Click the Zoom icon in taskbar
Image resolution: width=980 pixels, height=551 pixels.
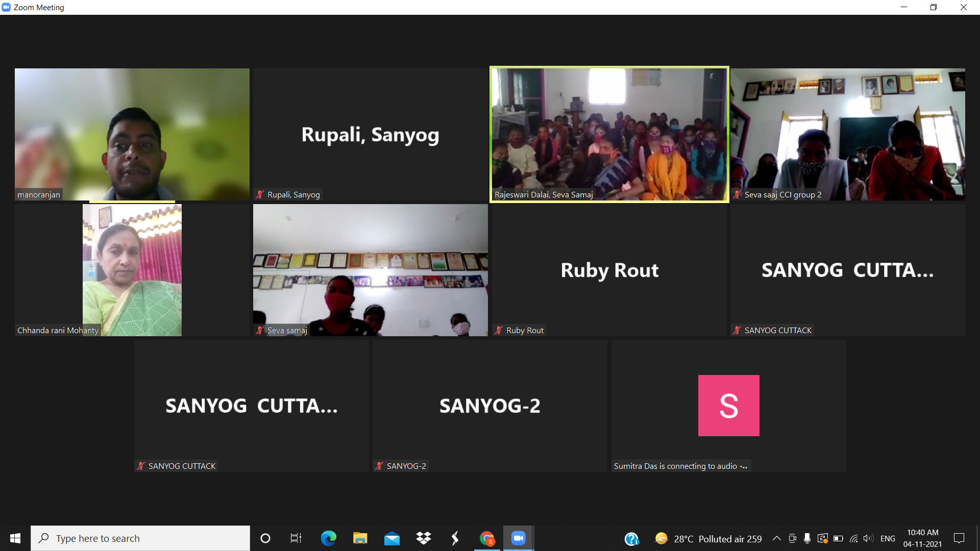pos(518,538)
